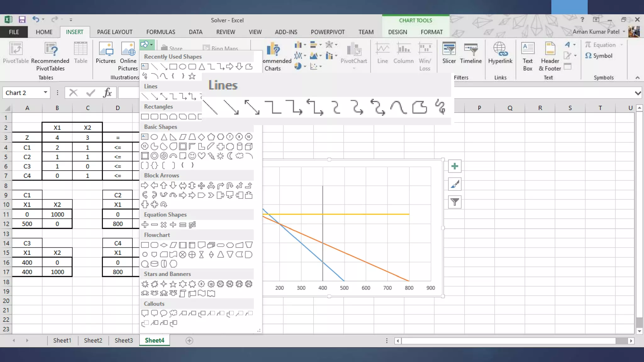Viewport: 644px width, 362px height.
Task: Click the Chart Elements plus button
Action: (455, 166)
